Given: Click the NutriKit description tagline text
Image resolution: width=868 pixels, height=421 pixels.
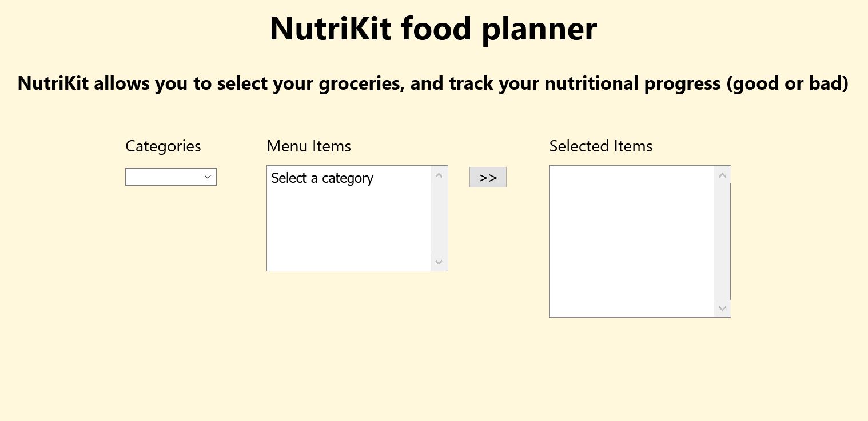Looking at the screenshot, I should click(x=433, y=83).
